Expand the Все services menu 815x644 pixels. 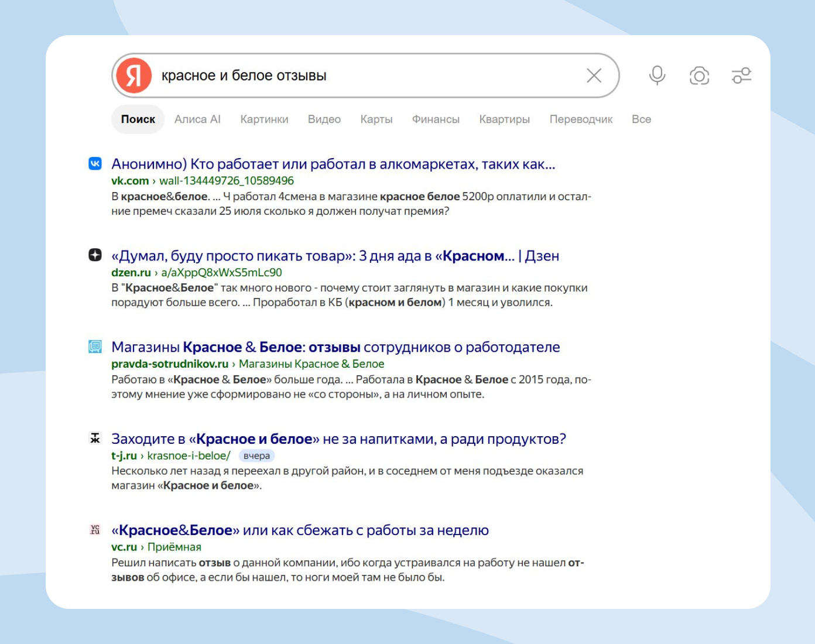click(641, 119)
